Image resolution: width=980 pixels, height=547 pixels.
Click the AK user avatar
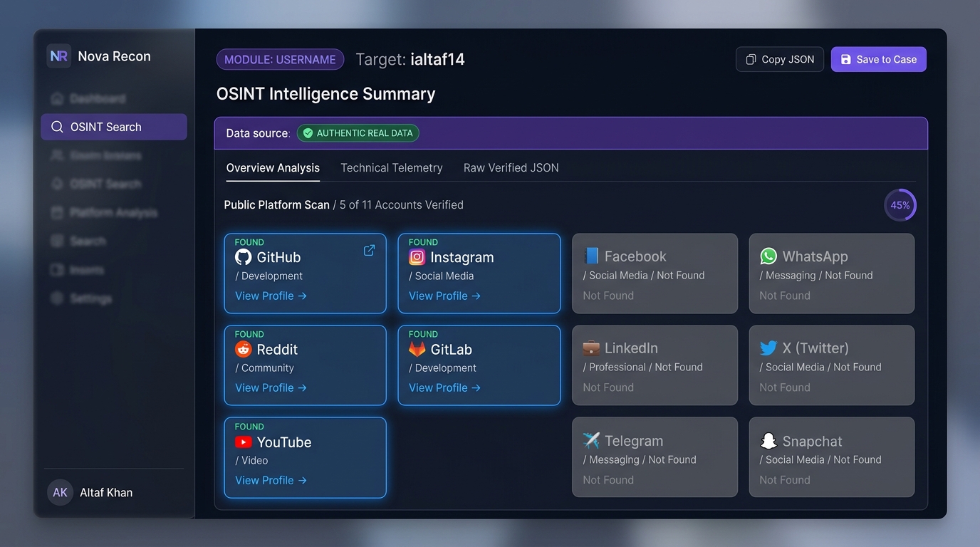click(x=61, y=492)
